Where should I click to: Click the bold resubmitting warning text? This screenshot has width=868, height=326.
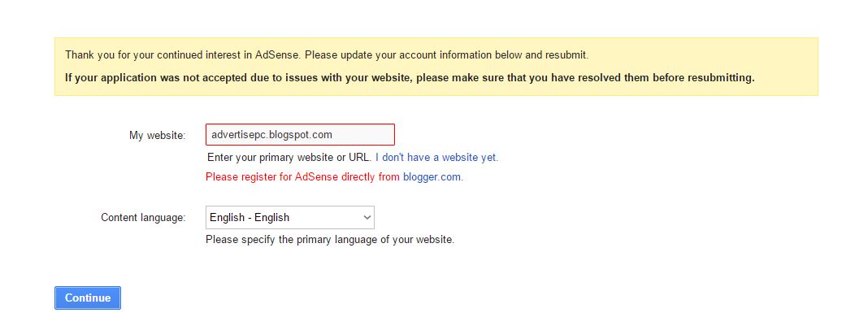[x=410, y=78]
